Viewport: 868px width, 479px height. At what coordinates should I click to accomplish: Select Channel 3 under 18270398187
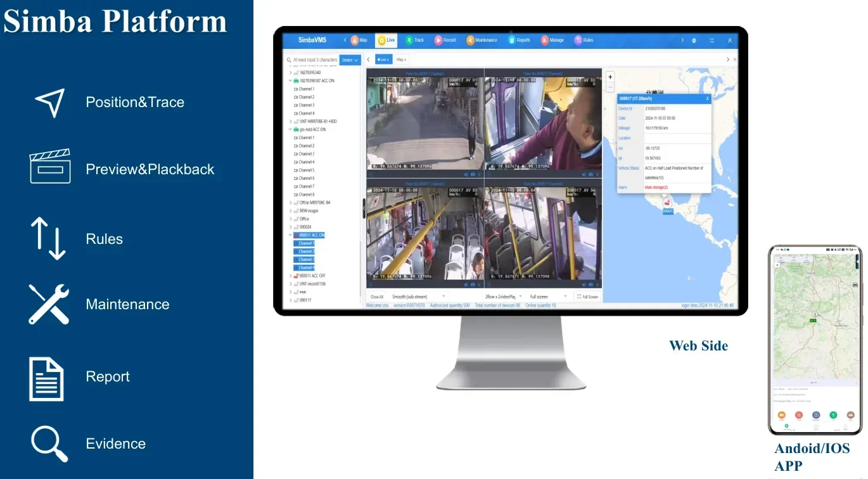304,105
